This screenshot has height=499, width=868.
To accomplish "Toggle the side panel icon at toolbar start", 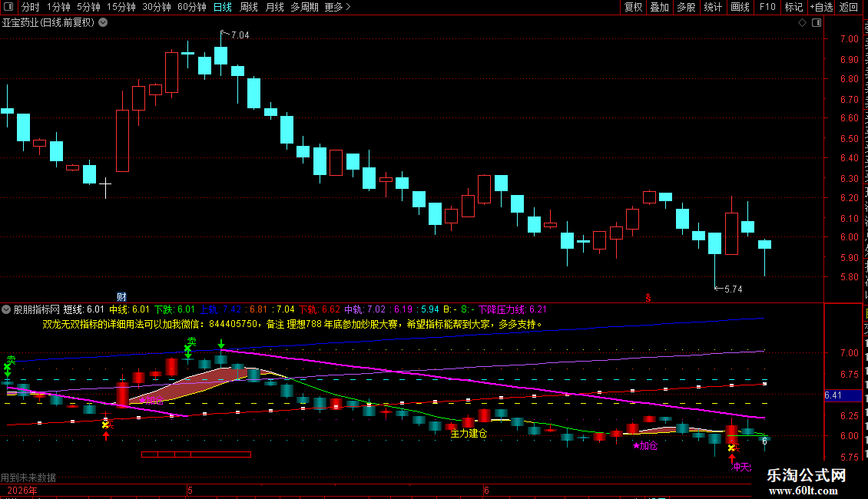I will [8, 7].
